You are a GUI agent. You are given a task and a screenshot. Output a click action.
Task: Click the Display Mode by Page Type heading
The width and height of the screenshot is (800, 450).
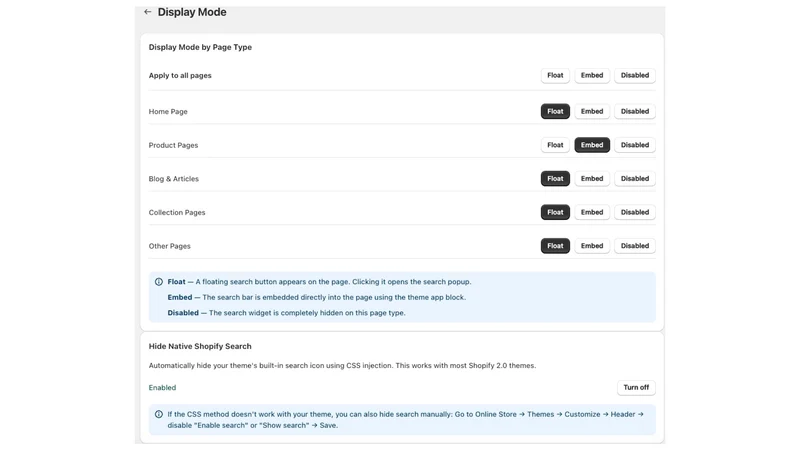[200, 47]
